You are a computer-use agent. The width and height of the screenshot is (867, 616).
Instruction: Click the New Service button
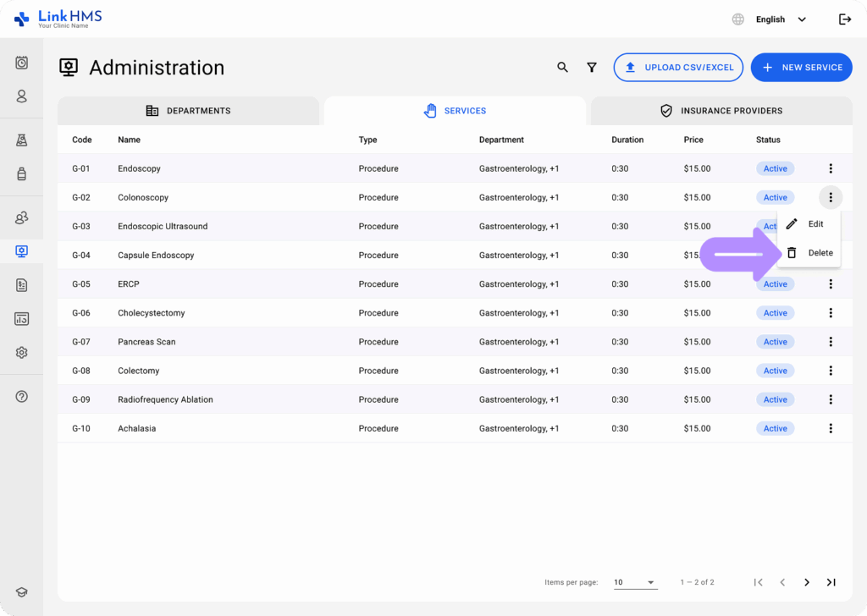coord(801,68)
